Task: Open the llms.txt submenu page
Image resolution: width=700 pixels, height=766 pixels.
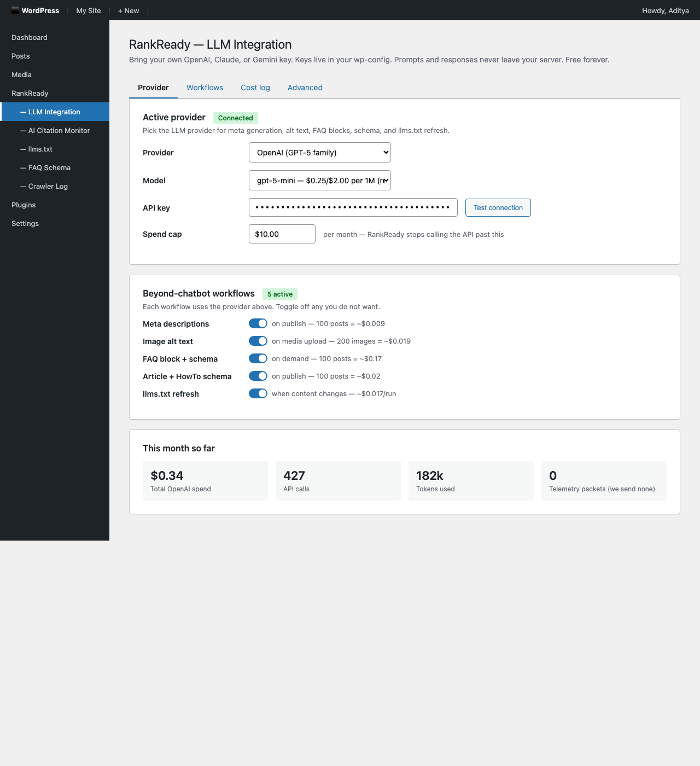Action: tap(55, 149)
